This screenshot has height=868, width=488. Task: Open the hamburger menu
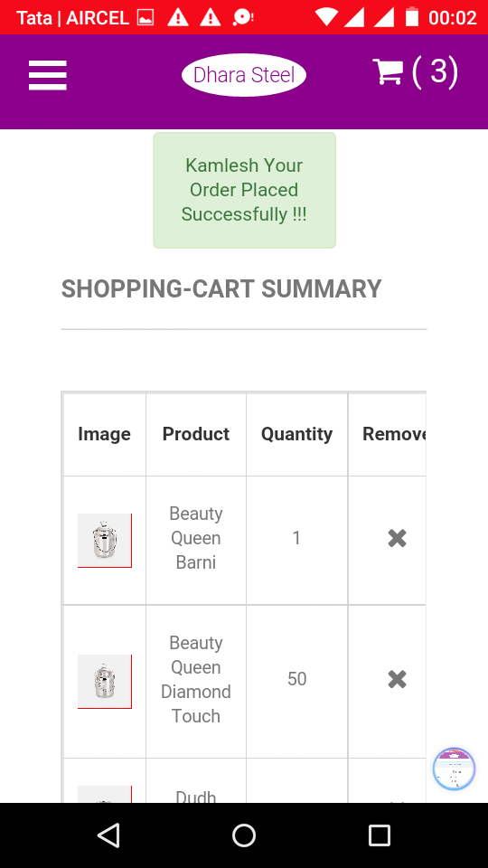[x=48, y=75]
